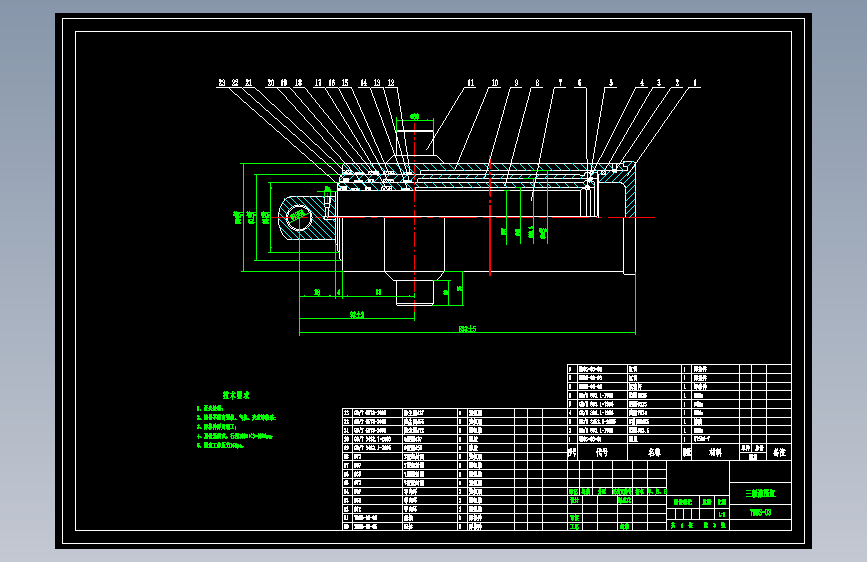Select the overall length dimension ending in ±5

(x=467, y=329)
